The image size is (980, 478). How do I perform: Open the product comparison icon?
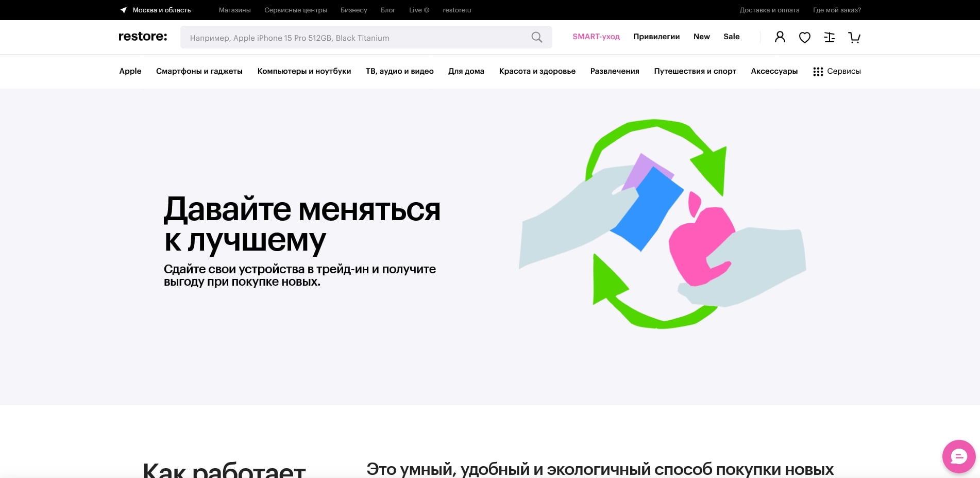coord(829,37)
